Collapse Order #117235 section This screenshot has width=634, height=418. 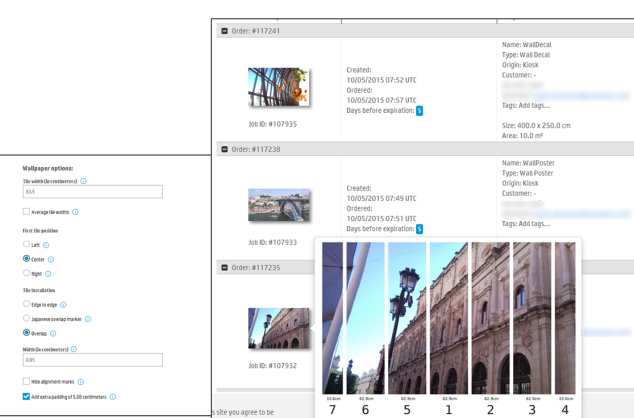pos(225,267)
